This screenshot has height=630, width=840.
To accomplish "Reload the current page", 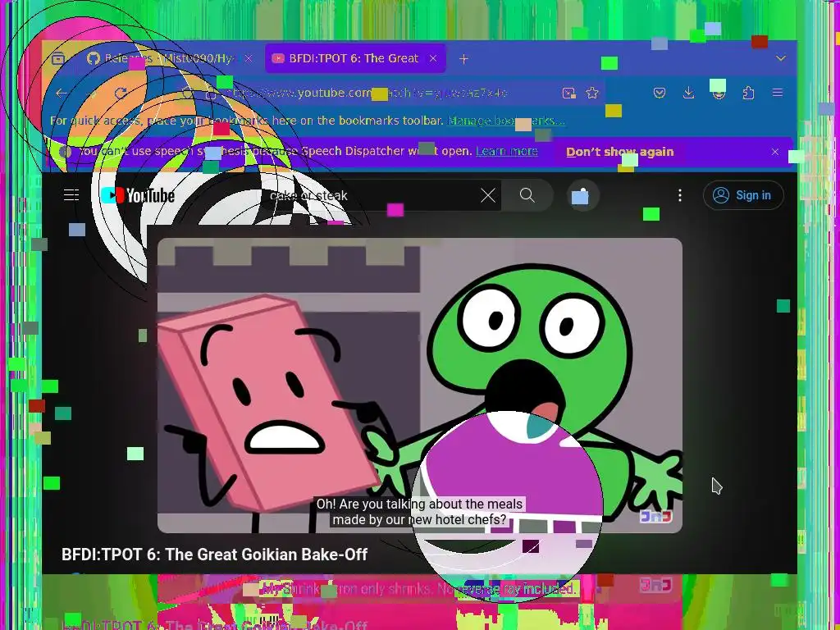I will 121,94.
